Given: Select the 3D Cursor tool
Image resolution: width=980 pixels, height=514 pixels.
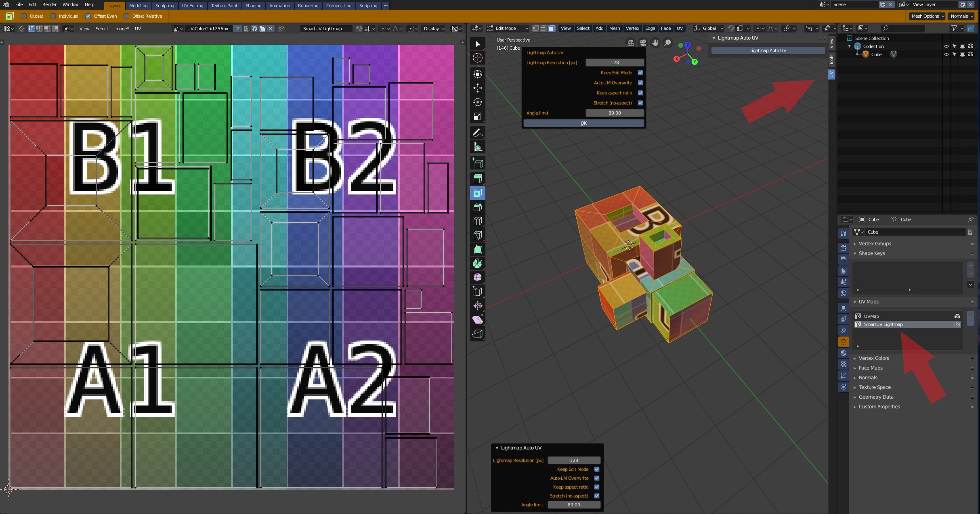Looking at the screenshot, I should point(478,58).
